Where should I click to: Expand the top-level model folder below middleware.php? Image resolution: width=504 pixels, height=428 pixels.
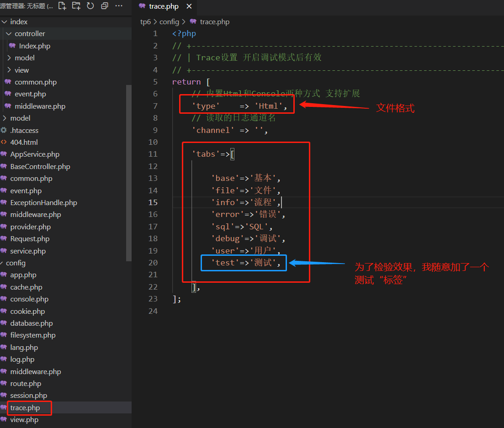pyautogui.click(x=5, y=118)
